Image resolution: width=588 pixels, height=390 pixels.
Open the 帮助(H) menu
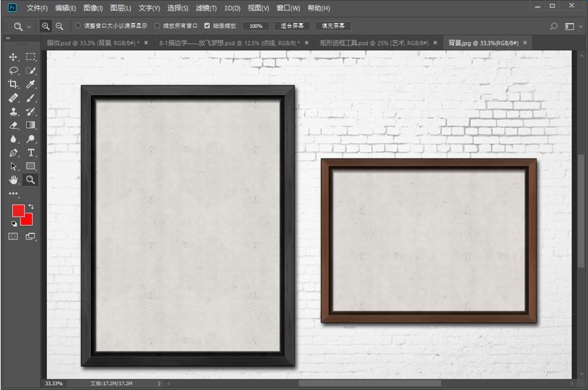[x=318, y=8]
